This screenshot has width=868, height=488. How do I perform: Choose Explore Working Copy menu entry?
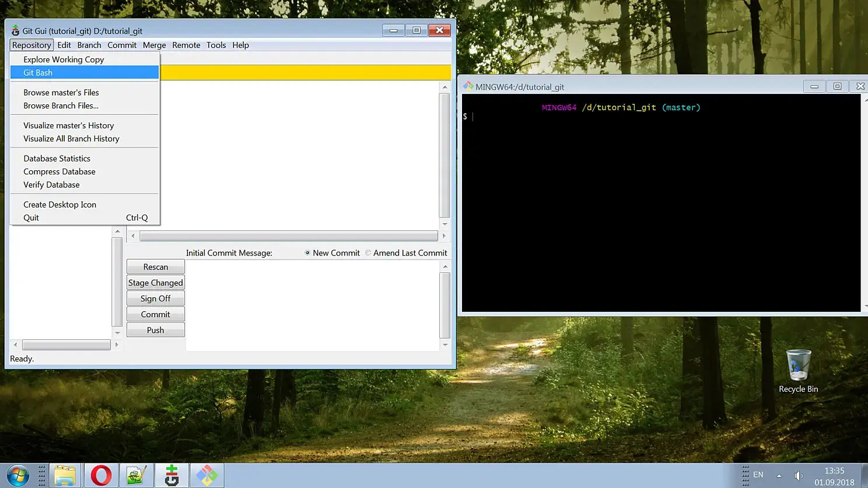(x=85, y=59)
